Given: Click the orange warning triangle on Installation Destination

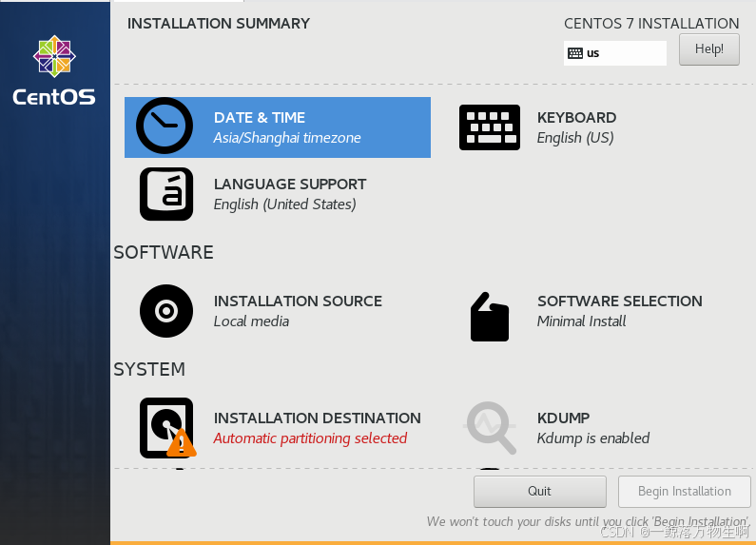Looking at the screenshot, I should [182, 442].
